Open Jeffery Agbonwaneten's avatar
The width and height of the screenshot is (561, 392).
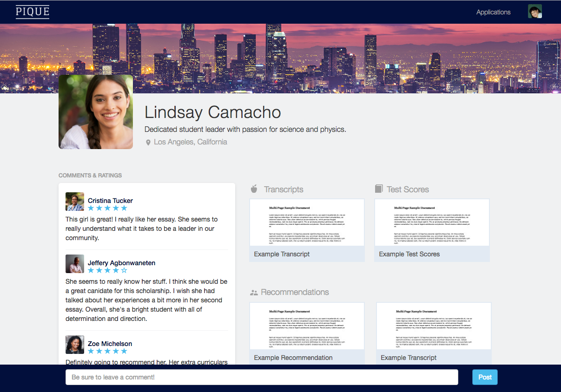[x=75, y=264]
